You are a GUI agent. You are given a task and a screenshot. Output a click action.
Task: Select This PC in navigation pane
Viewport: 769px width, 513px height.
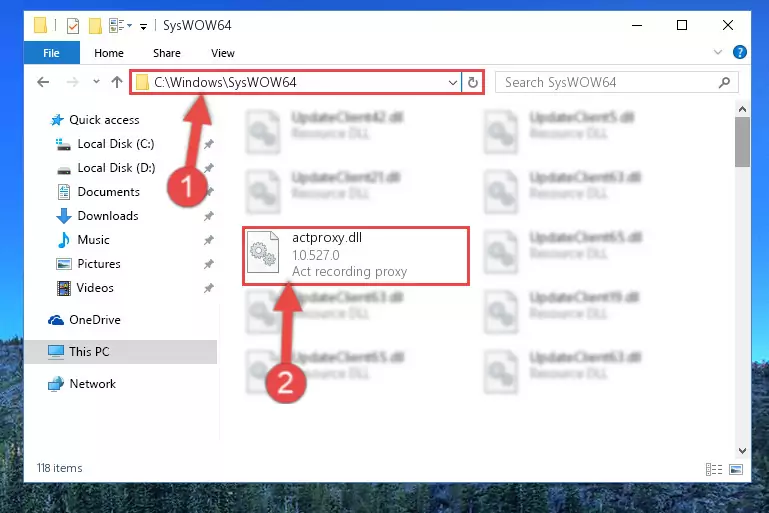click(x=120, y=352)
